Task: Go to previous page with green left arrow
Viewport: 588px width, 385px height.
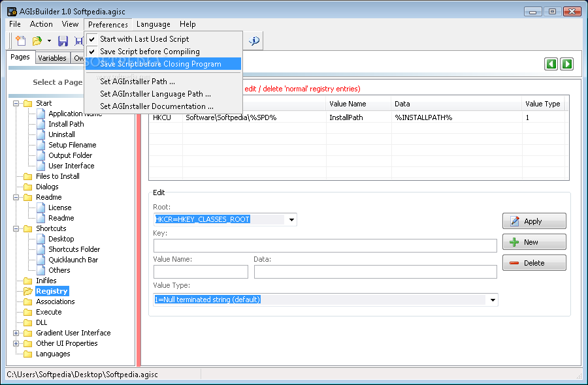Action: pyautogui.click(x=551, y=64)
